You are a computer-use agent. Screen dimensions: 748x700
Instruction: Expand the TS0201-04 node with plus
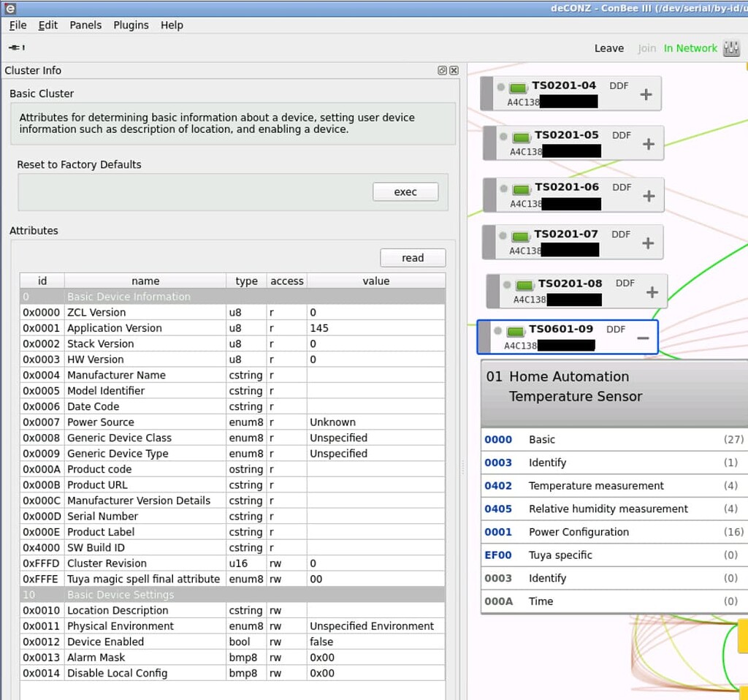(x=646, y=94)
